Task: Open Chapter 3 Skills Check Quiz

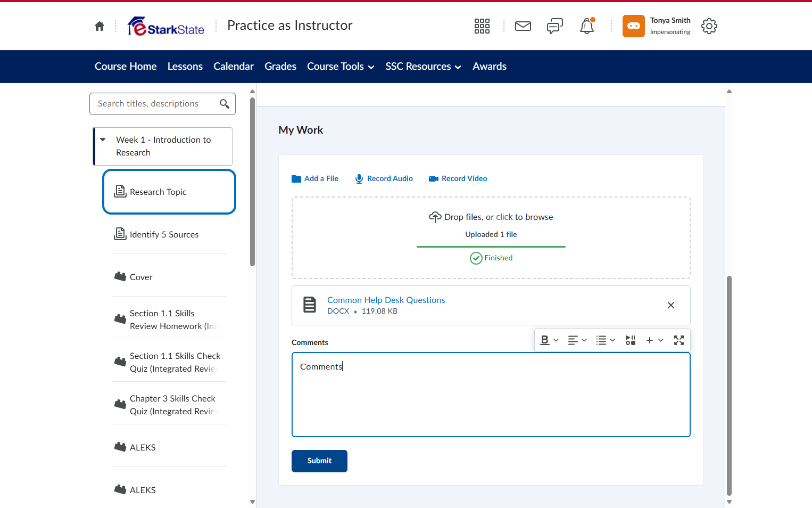Action: point(169,405)
